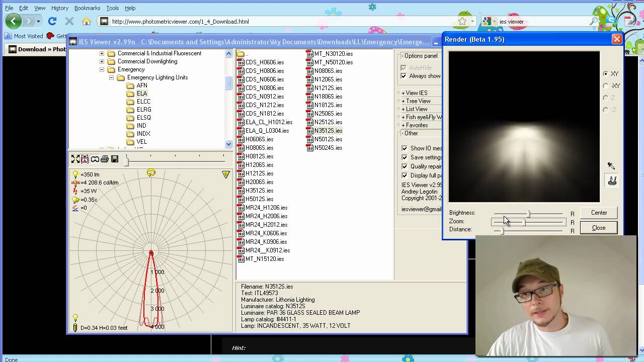Open the Firefox Tools menu

click(x=113, y=8)
